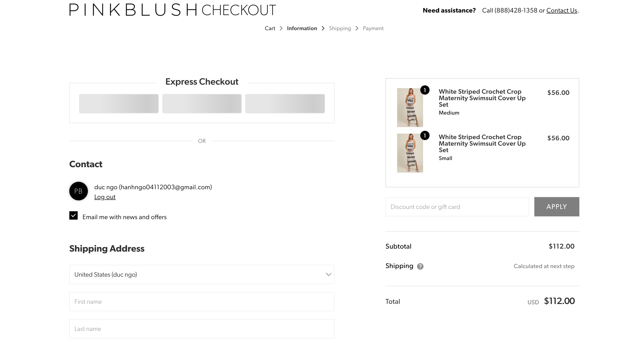
Task: Expand the United States (duc ngo) address dropdown
Action: 202,275
